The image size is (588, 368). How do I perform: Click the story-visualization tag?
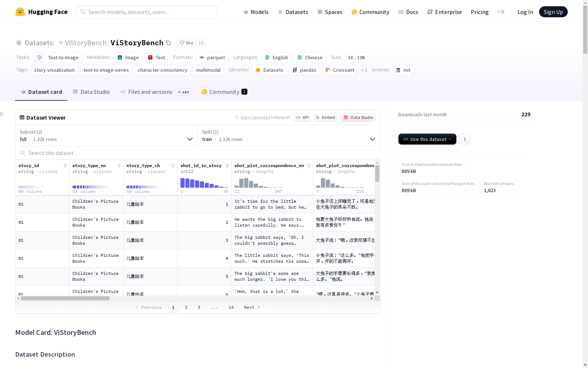54,70
